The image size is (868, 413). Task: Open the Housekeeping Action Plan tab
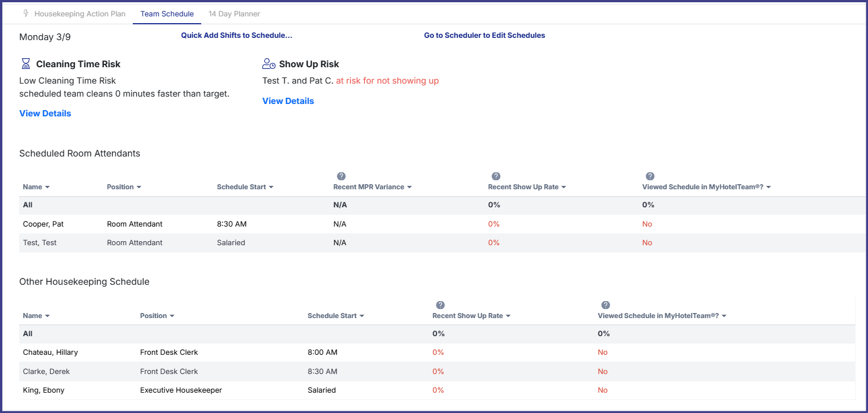pyautogui.click(x=80, y=14)
